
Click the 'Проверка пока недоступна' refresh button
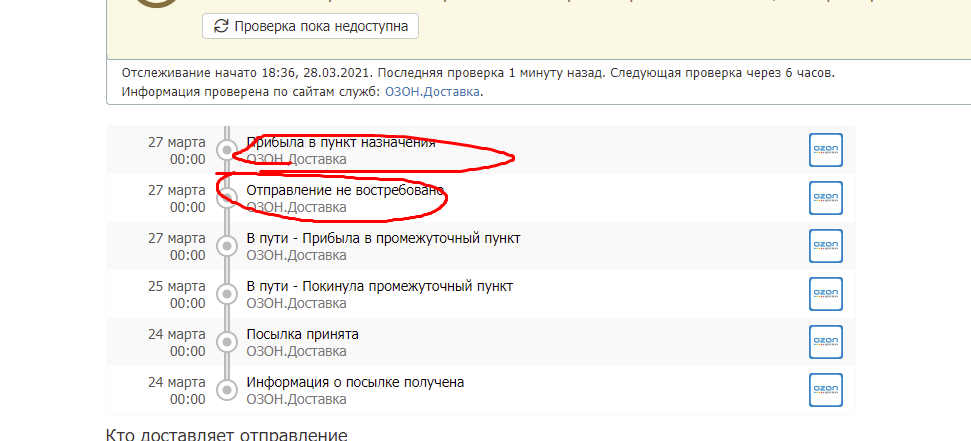pyautogui.click(x=310, y=26)
